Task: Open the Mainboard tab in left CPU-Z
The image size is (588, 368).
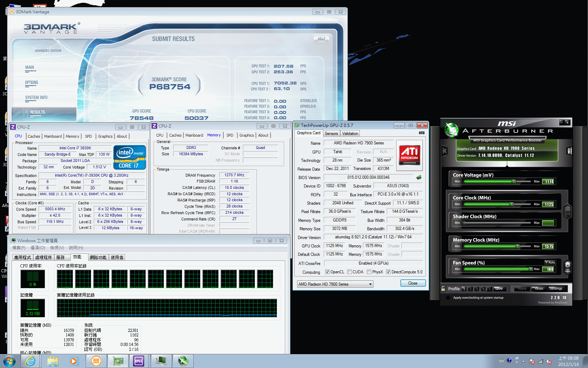Action: click(53, 136)
